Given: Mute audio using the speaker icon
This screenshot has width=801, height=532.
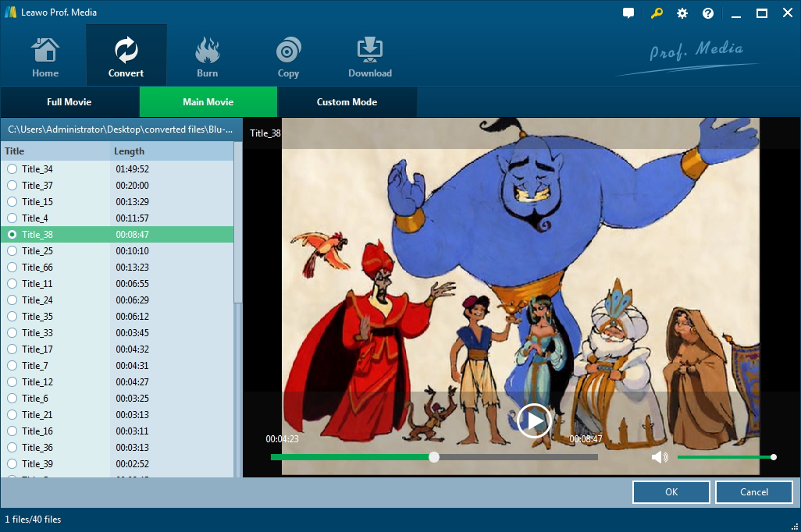Looking at the screenshot, I should (x=660, y=457).
